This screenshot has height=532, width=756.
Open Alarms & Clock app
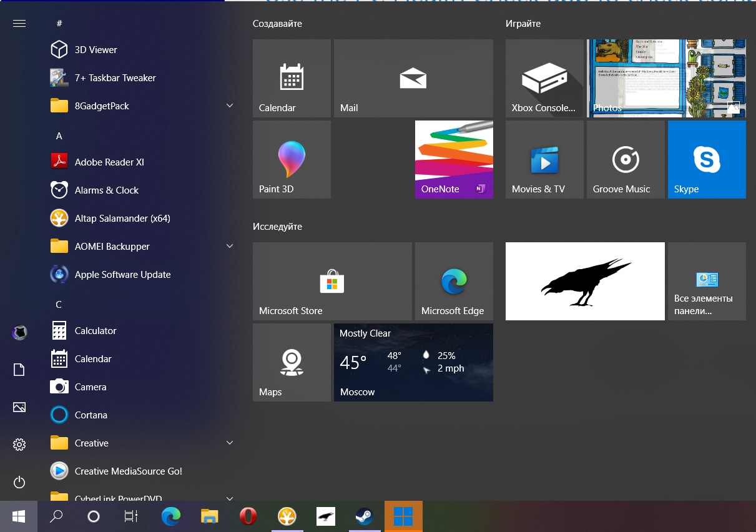[142, 190]
